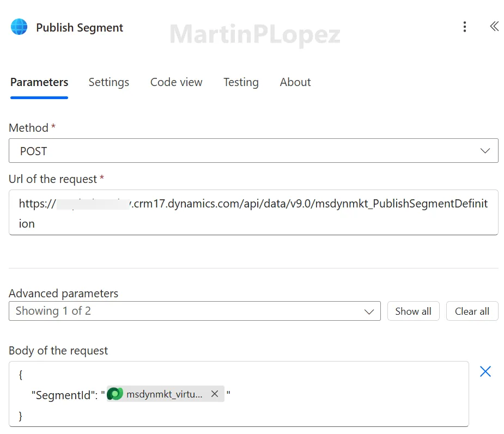The image size is (504, 434).
Task: Click the Method label
Action: point(29,128)
